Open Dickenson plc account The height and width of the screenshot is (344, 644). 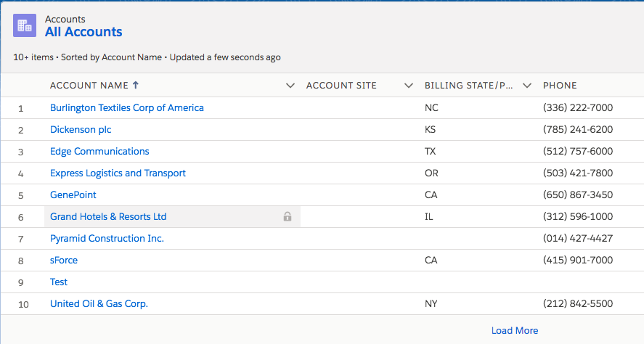click(x=81, y=129)
